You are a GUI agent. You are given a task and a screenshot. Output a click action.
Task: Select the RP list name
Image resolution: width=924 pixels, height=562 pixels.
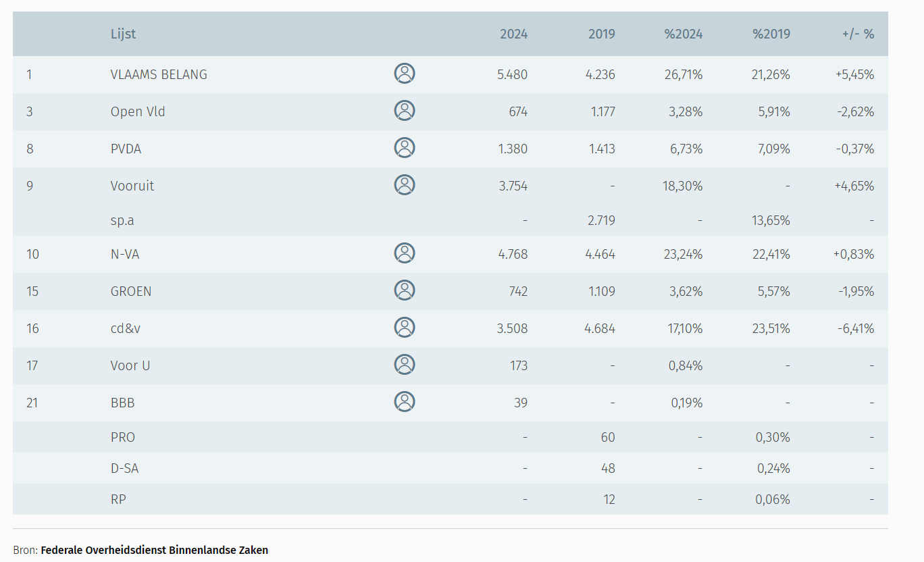click(x=119, y=500)
